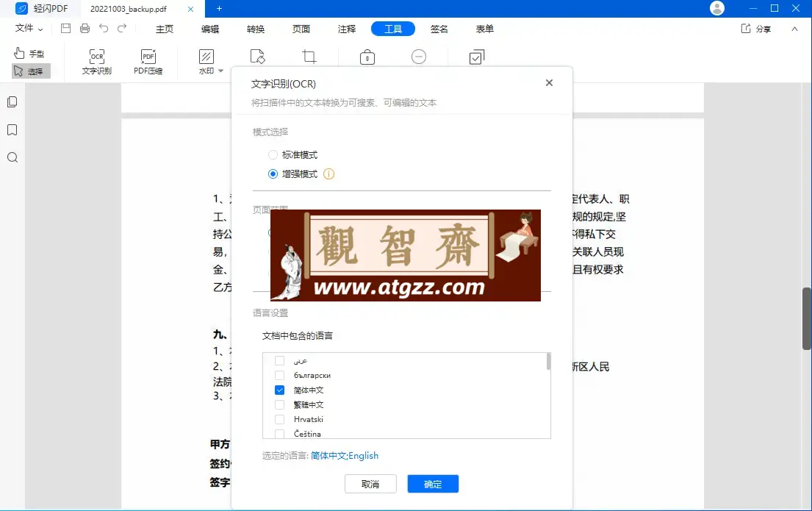Click the lock/protect document icon

[367, 57]
